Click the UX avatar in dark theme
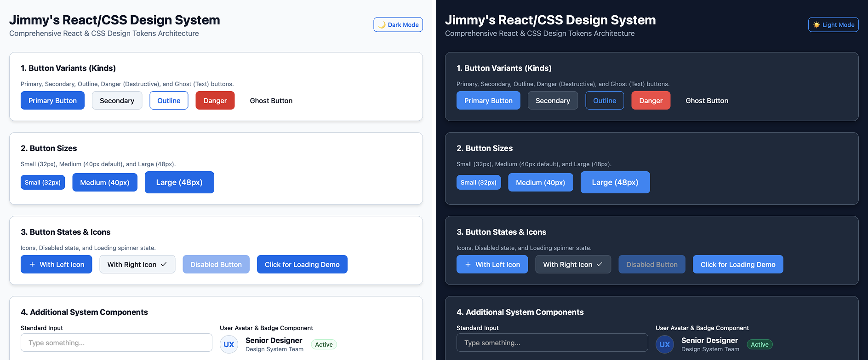Image resolution: width=868 pixels, height=360 pixels. [x=665, y=344]
